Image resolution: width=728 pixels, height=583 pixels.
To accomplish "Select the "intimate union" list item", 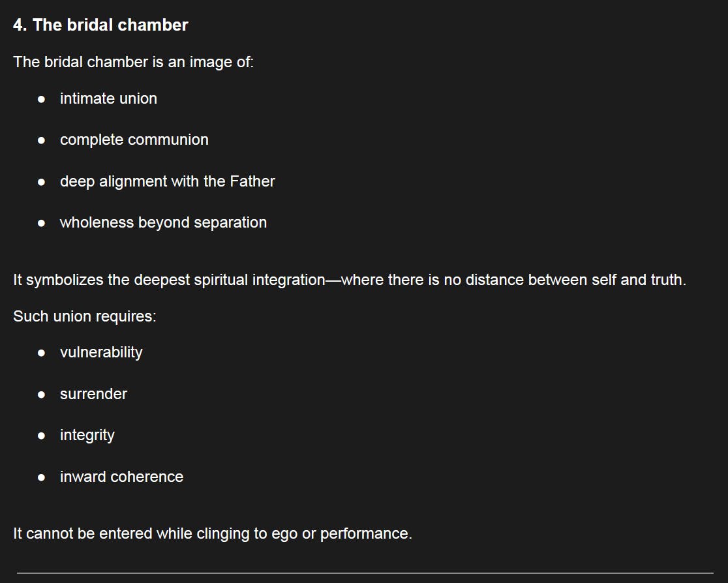I will click(x=108, y=99).
